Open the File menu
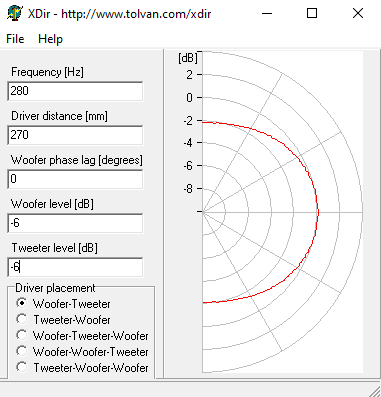The image size is (381, 397). [15, 39]
